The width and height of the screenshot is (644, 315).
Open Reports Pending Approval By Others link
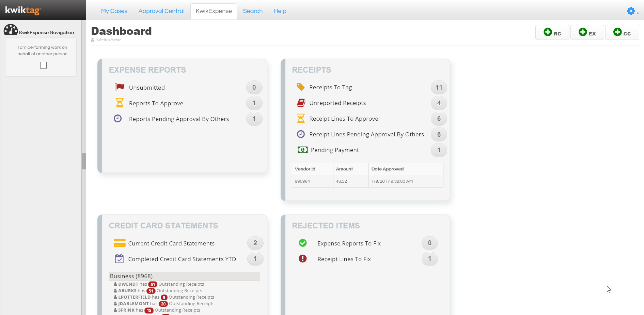pos(179,119)
